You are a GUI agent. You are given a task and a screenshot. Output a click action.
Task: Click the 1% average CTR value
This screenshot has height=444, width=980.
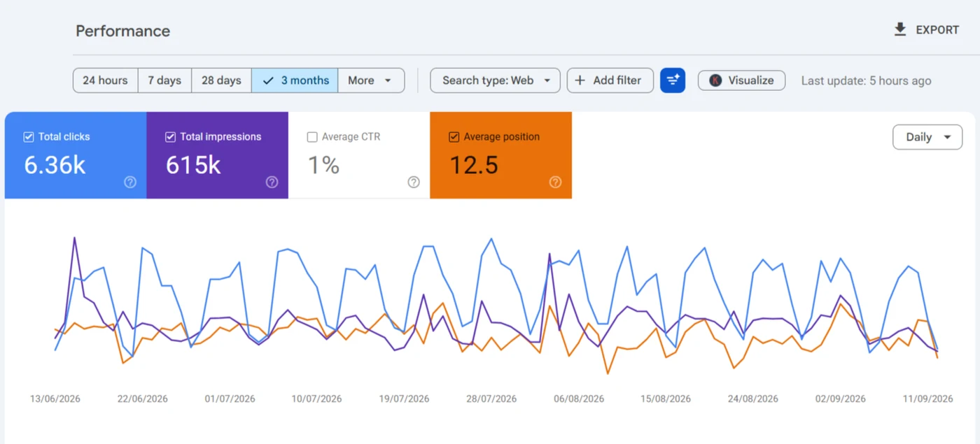(x=324, y=165)
